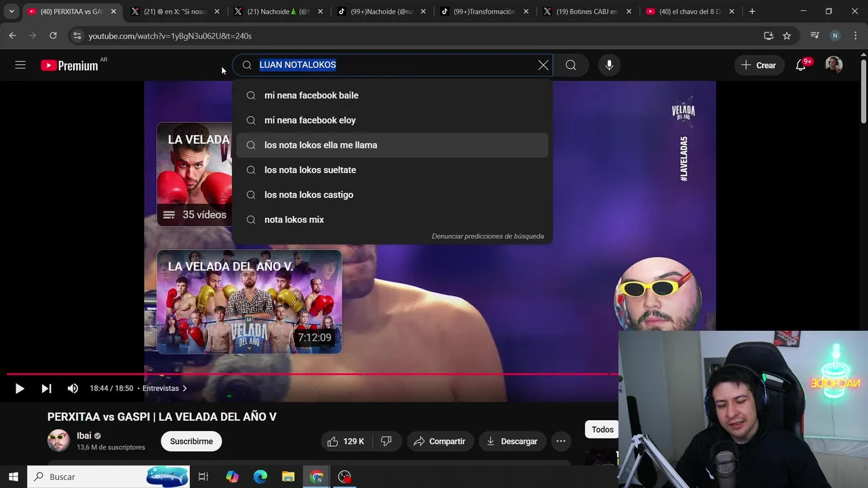Switch to the X tab '(21) Nachoide'
Image resolution: width=868 pixels, height=488 pixels.
pos(278,12)
